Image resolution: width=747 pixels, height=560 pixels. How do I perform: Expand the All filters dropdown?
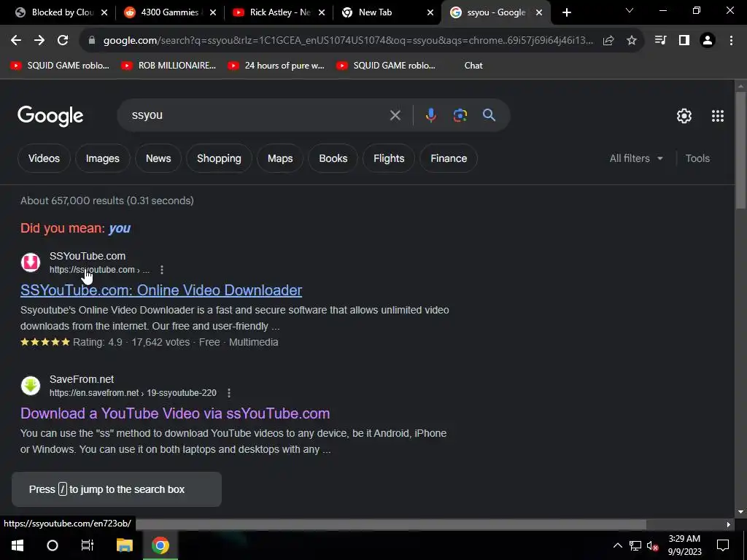(x=636, y=158)
